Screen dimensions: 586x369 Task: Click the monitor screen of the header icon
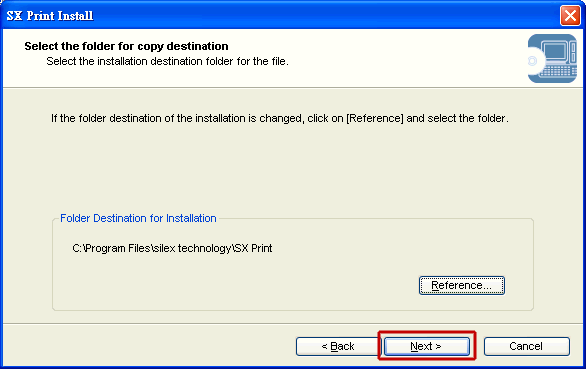pyautogui.click(x=555, y=51)
